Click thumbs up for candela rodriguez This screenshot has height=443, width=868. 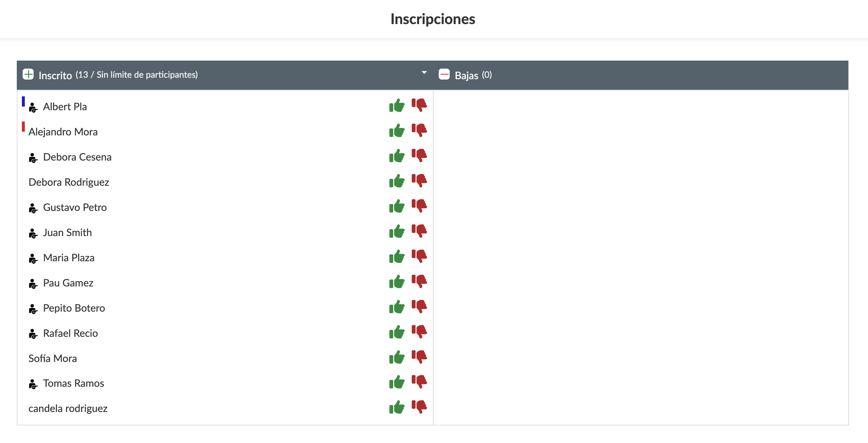[397, 408]
